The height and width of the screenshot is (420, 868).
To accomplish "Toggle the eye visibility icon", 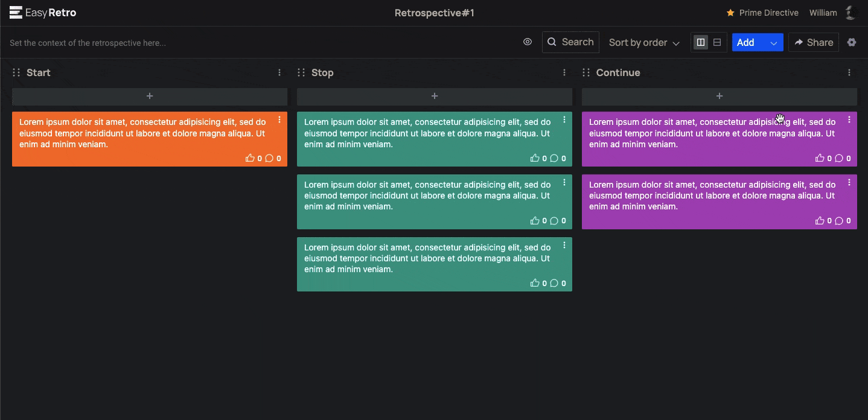I will coord(528,42).
